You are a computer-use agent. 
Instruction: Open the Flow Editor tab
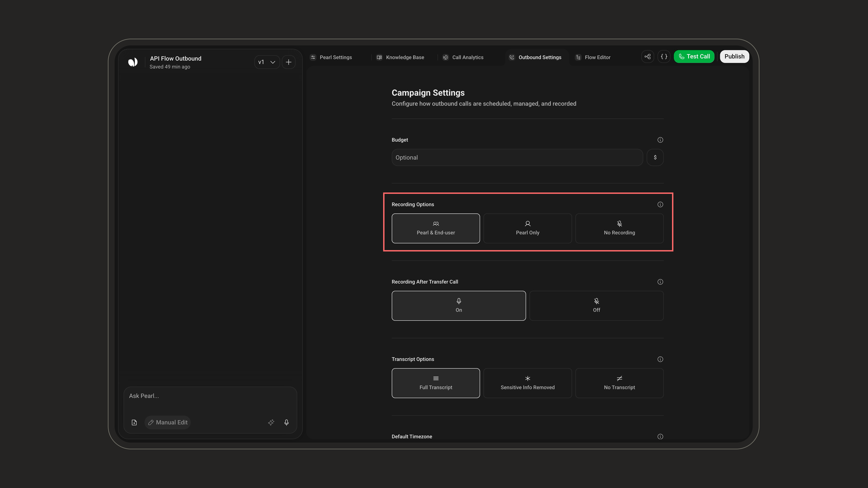(x=593, y=57)
